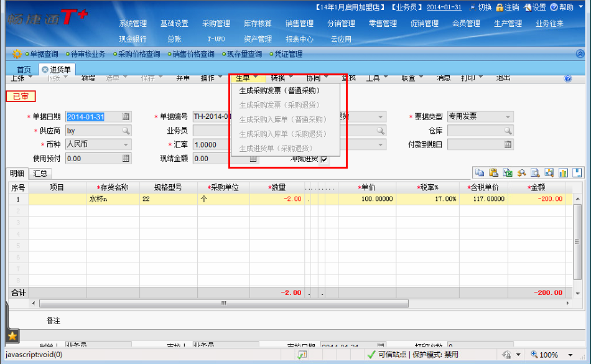Expand the 工具 toolbar dropdown
Screen dimensions: 591x364
tap(386, 78)
